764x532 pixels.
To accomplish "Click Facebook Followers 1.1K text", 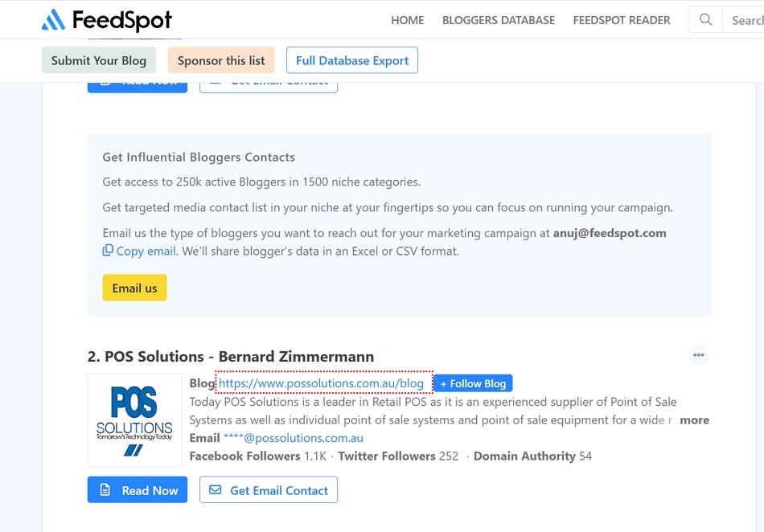I will [258, 456].
